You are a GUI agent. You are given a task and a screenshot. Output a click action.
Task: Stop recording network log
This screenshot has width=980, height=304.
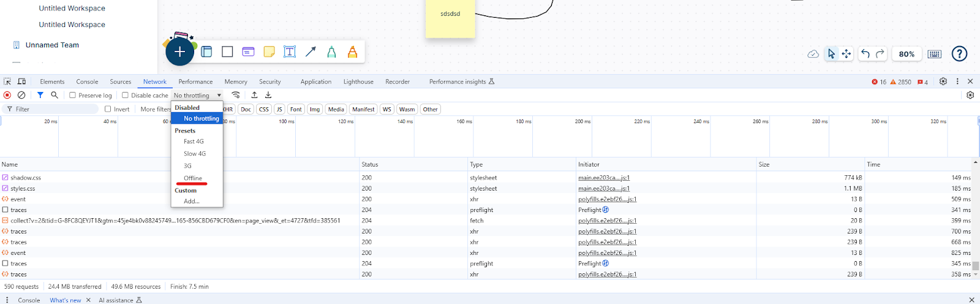tap(7, 95)
